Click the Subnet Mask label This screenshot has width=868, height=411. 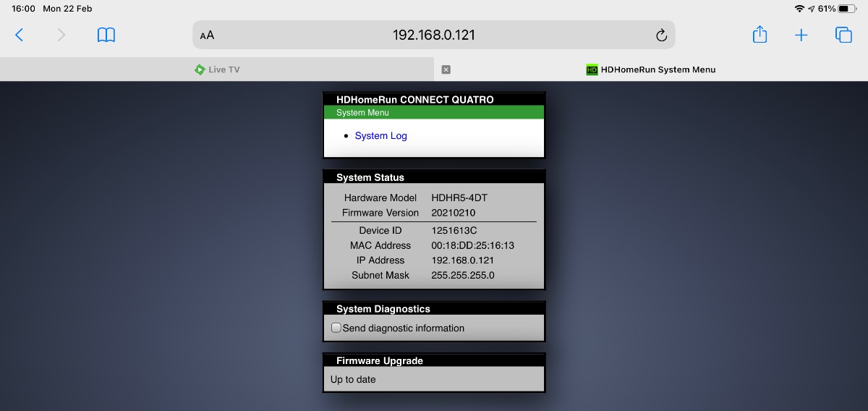[x=380, y=275]
